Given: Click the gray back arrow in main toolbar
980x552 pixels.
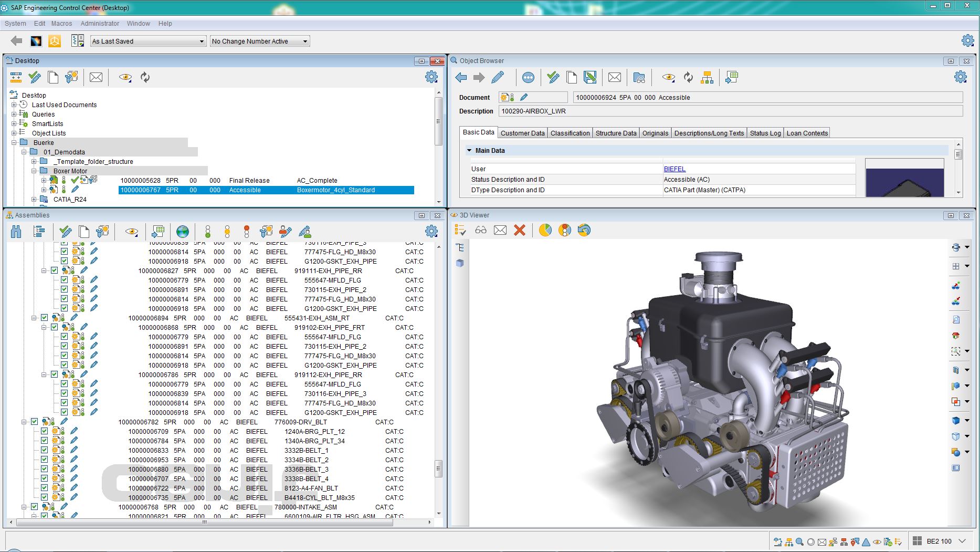Looking at the screenshot, I should coord(16,41).
